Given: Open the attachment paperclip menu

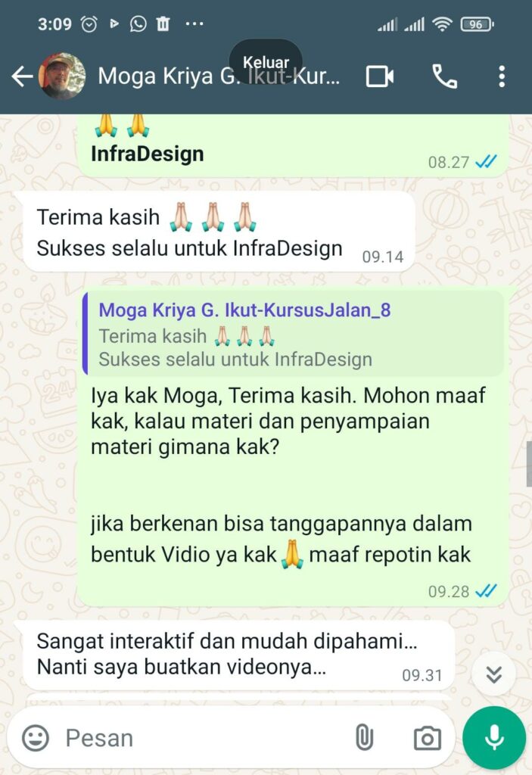Looking at the screenshot, I should (x=365, y=738).
